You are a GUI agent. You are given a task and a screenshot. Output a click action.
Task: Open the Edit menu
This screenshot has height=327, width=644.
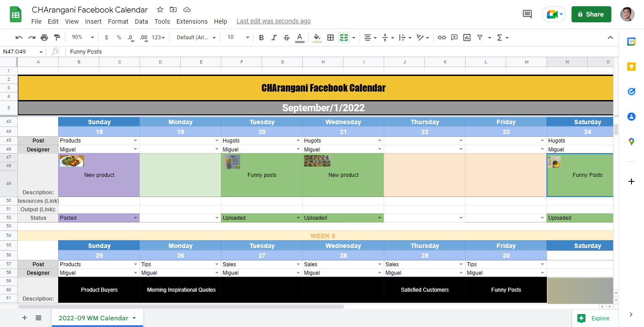tap(53, 21)
